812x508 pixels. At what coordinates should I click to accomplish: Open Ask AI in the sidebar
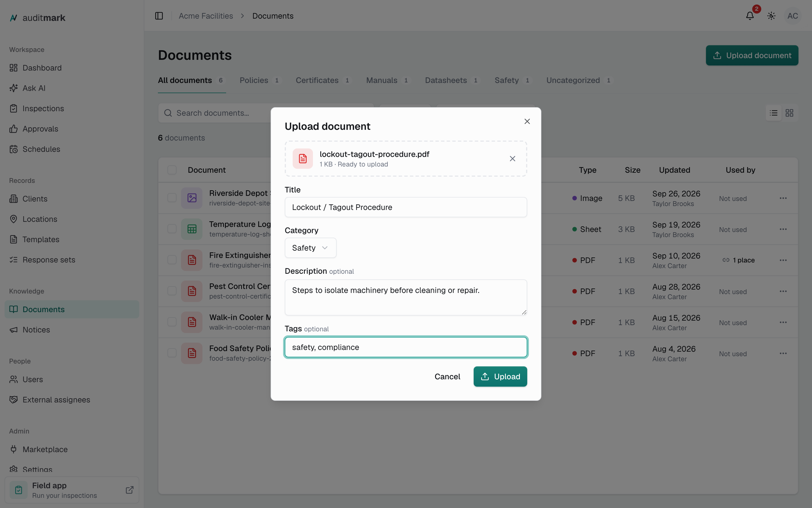[72, 88]
